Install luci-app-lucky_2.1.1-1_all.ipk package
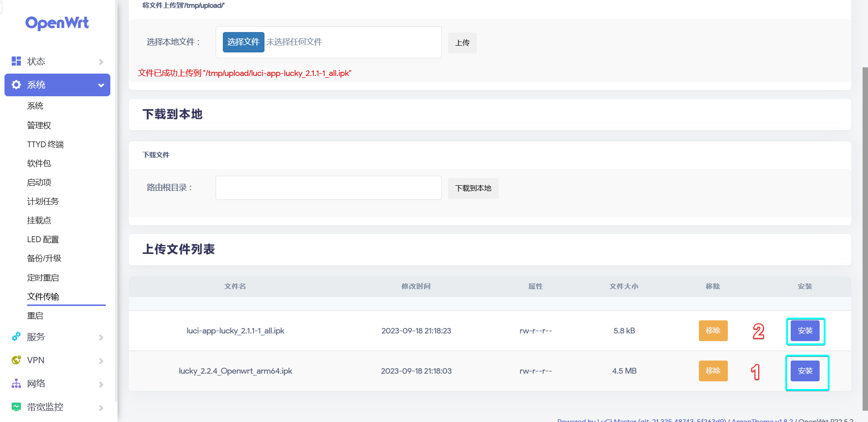This screenshot has width=868, height=422. [805, 331]
